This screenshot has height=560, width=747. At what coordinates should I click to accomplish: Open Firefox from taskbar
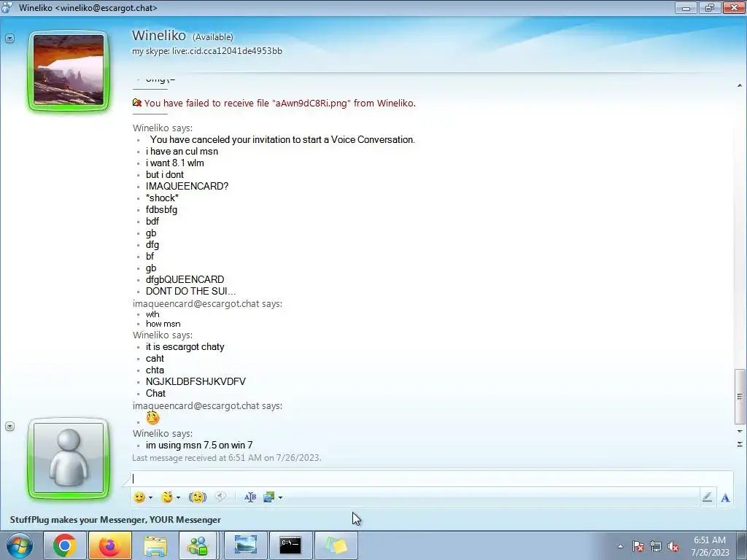click(x=109, y=545)
